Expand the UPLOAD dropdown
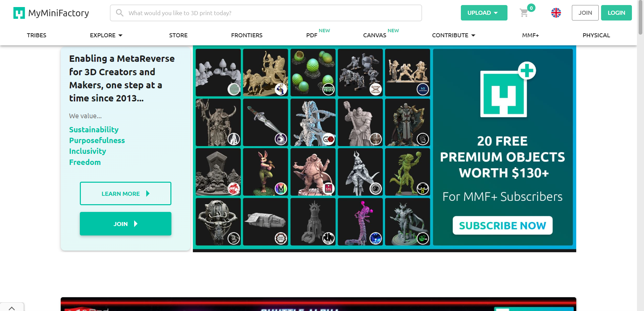 (x=484, y=13)
